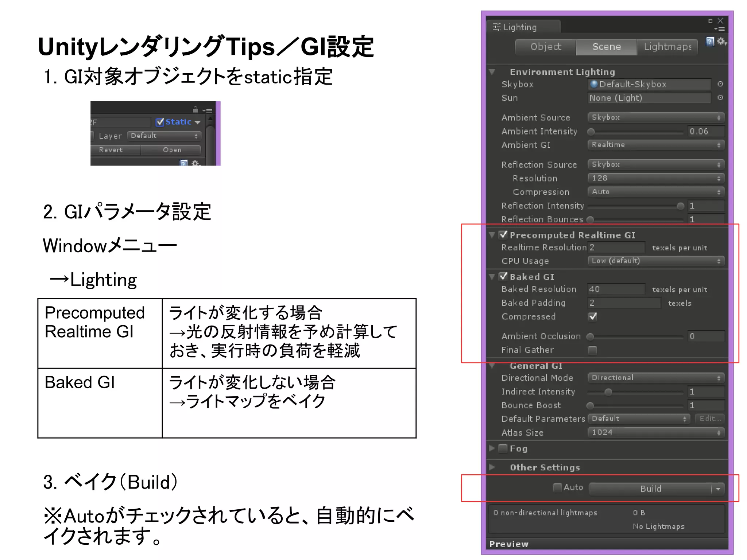
Task: Click the Skybox Default-Skybox field
Action: pos(649,84)
